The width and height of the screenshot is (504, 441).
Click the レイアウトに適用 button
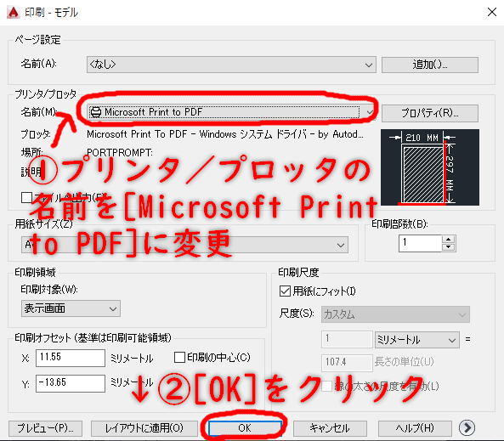[144, 428]
